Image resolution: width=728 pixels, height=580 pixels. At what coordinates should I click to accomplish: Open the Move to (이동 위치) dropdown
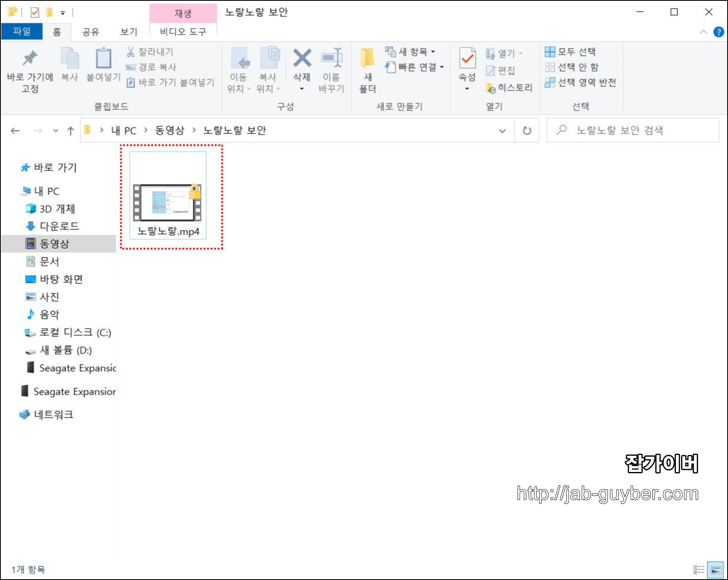pyautogui.click(x=239, y=71)
